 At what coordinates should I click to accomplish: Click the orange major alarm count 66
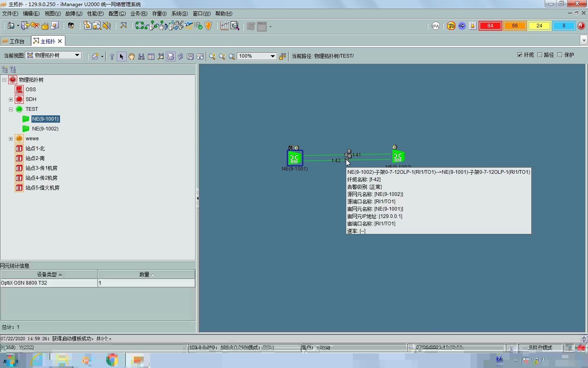515,26
